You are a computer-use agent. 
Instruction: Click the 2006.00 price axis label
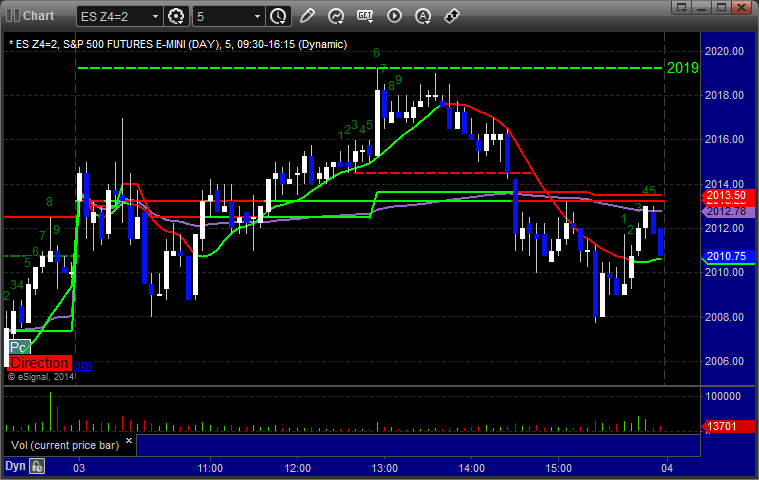724,361
